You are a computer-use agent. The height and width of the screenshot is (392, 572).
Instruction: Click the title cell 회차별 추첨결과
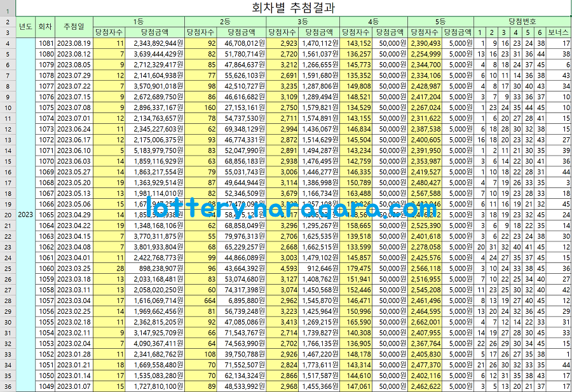coord(294,8)
